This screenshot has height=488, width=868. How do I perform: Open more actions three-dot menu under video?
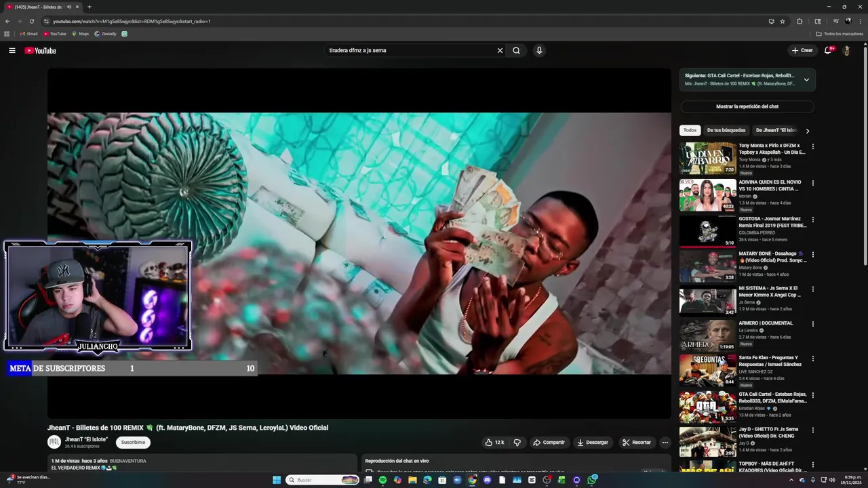coord(665,443)
